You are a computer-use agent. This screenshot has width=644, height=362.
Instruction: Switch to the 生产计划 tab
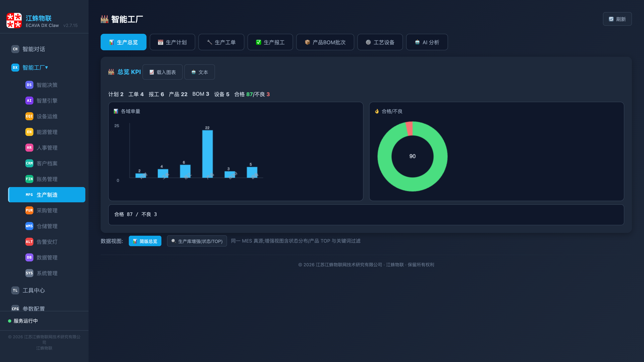[172, 42]
